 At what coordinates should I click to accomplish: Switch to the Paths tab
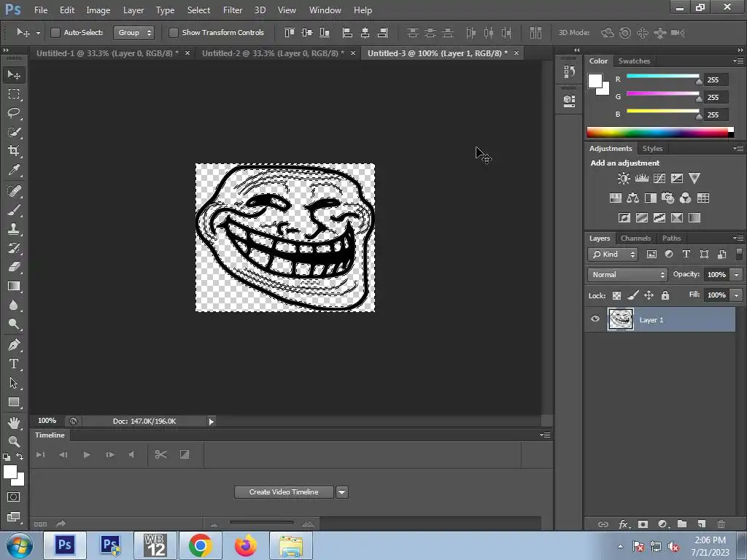click(671, 238)
